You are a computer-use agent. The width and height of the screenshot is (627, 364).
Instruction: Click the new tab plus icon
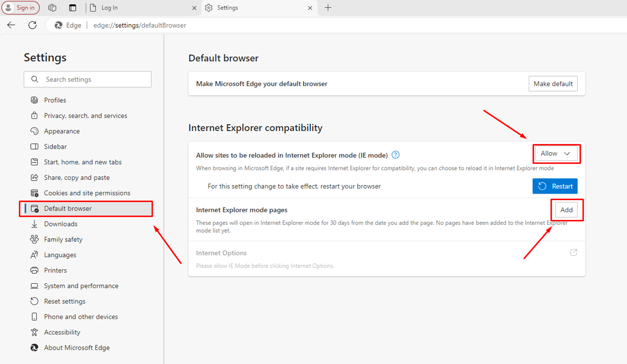pyautogui.click(x=328, y=8)
